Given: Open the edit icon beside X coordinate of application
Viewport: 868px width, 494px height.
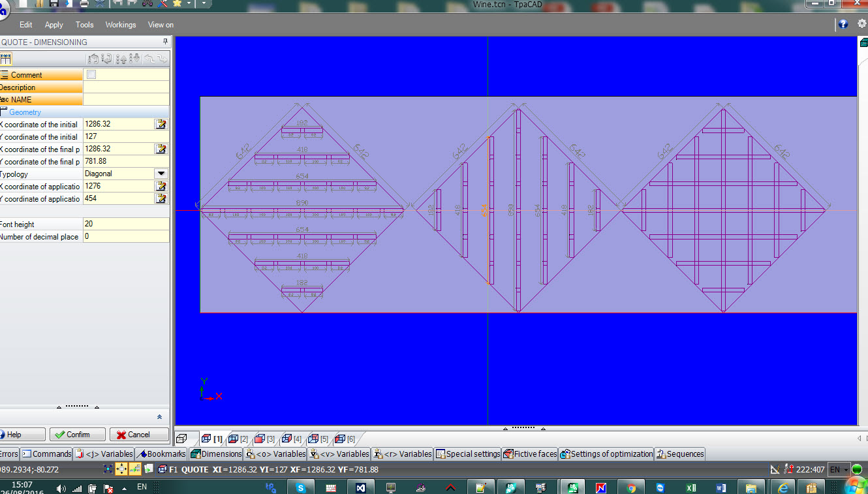Looking at the screenshot, I should (161, 186).
